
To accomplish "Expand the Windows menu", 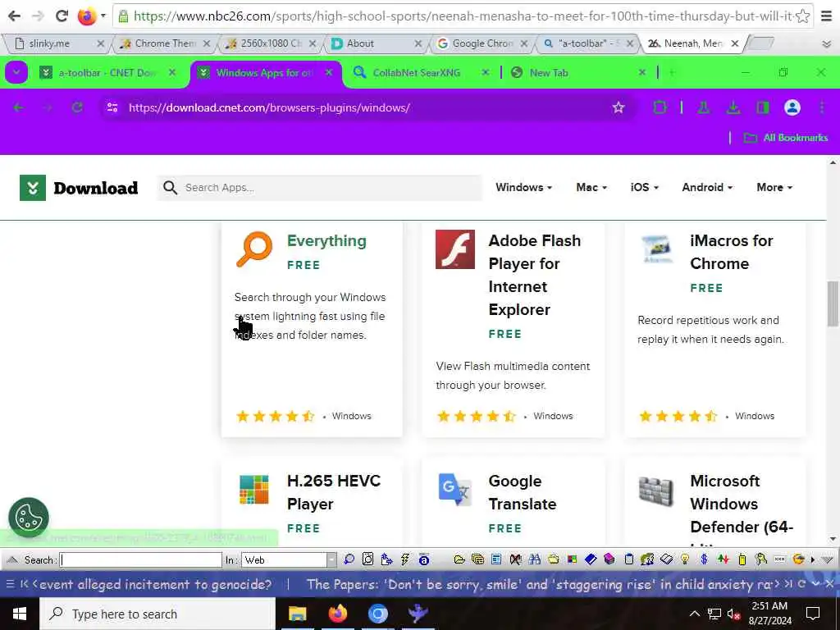I will (x=523, y=188).
